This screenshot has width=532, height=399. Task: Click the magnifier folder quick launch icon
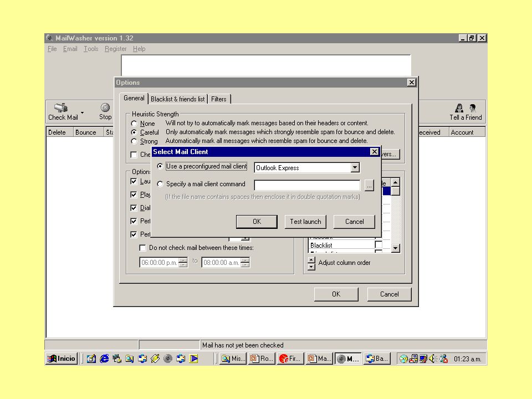(129, 359)
